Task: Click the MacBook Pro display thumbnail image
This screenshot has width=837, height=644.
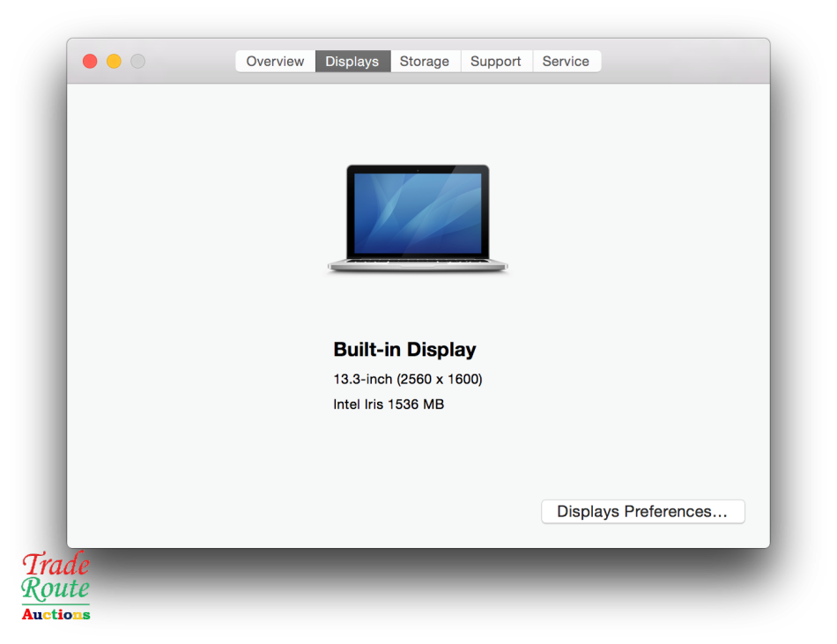Action: (x=418, y=218)
